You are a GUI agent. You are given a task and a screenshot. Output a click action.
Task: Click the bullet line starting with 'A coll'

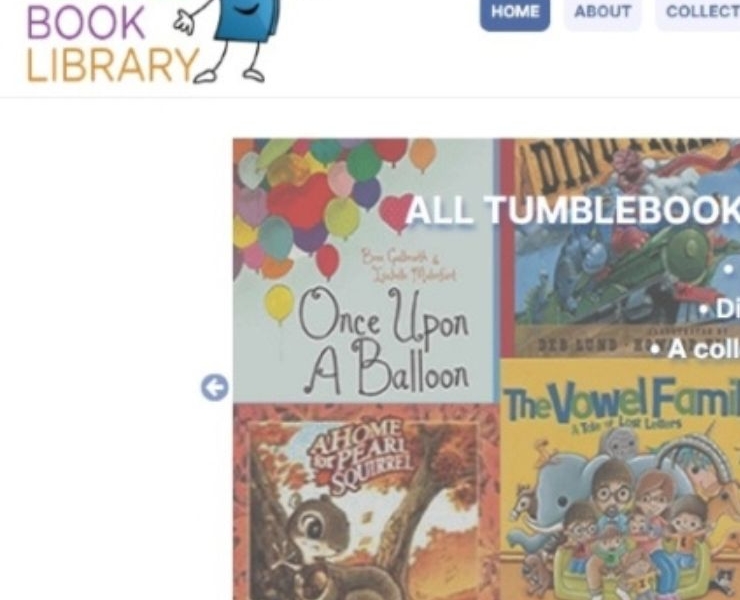695,350
